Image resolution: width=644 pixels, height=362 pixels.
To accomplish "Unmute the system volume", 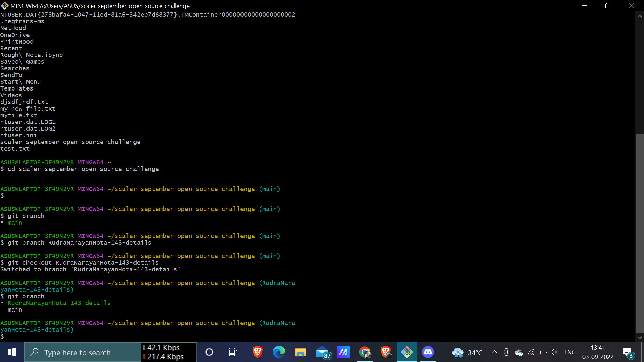I will [x=554, y=352].
